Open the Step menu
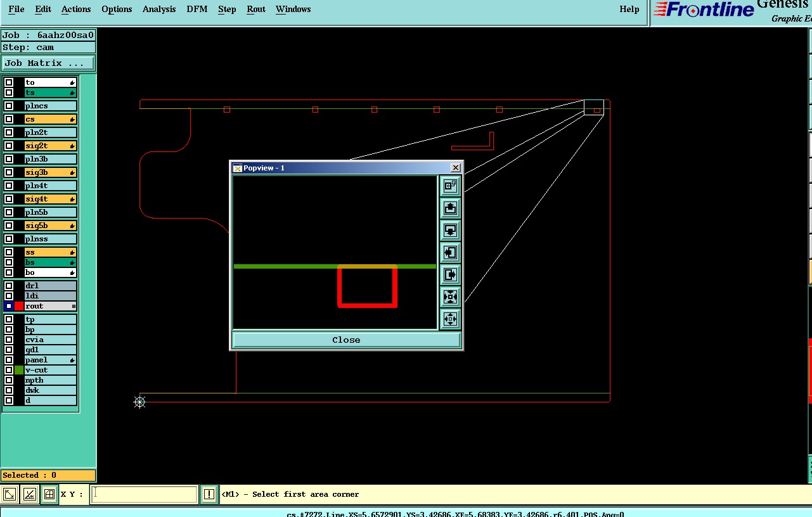Image resolution: width=812 pixels, height=517 pixels. 227,9
